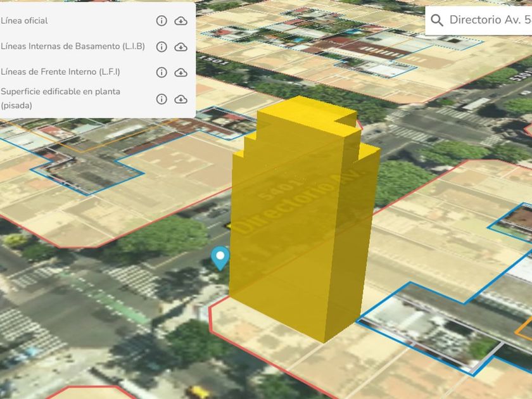Open info for Línea oficial layer
532x399 pixels.
(x=161, y=21)
